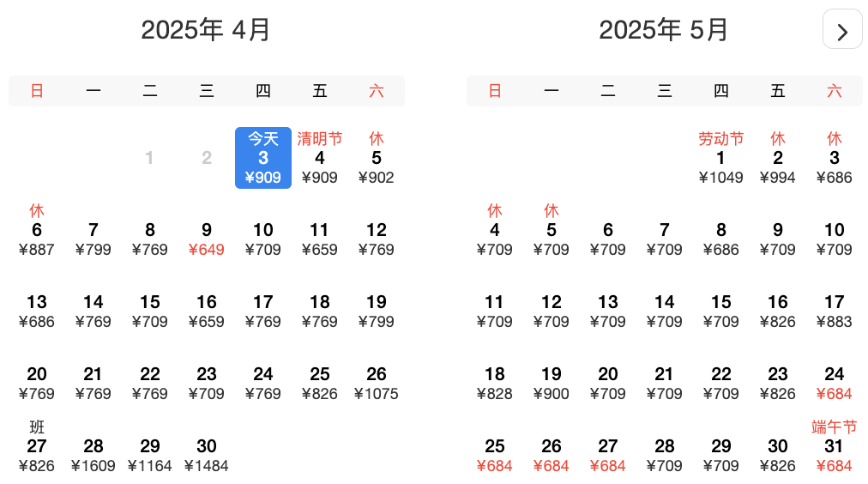Choose April 12 priced ¥769
The width and height of the screenshot is (868, 484).
pyautogui.click(x=377, y=239)
